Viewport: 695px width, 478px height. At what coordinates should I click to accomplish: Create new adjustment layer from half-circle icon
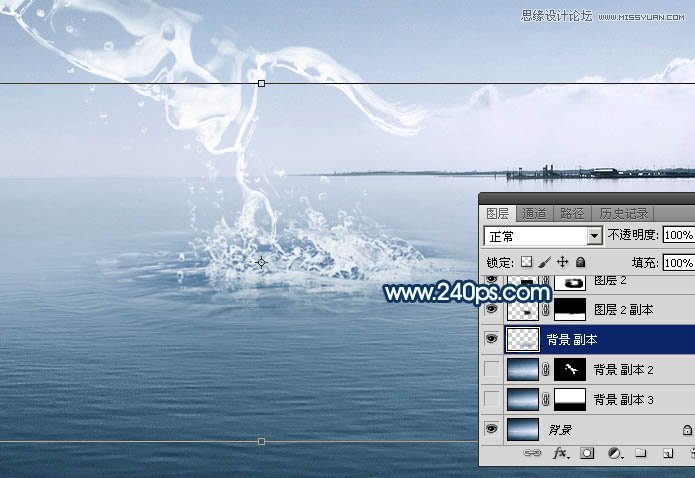click(614, 454)
